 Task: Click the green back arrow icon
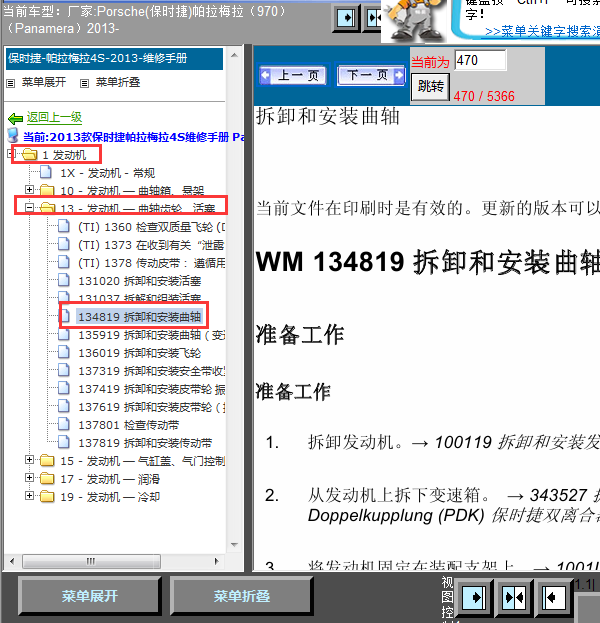click(x=15, y=118)
